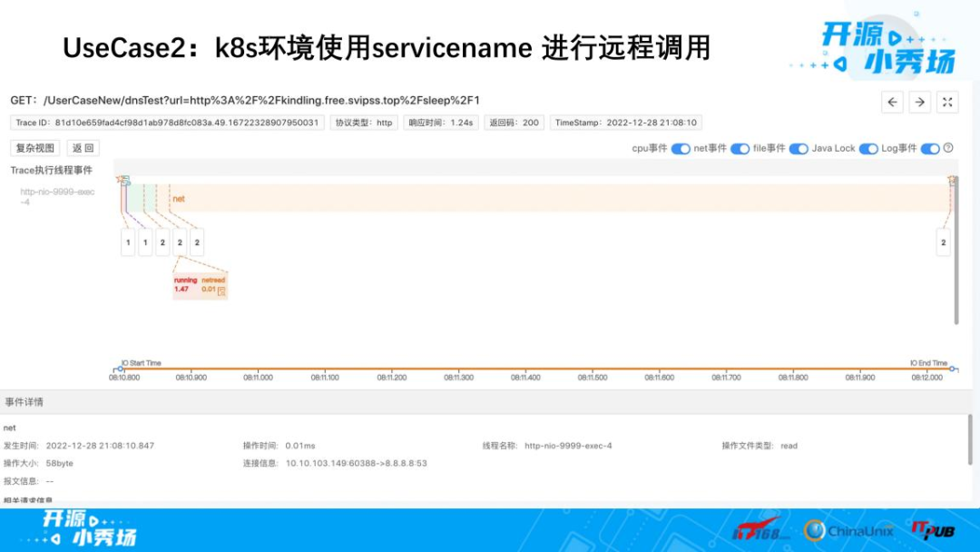Disable the cpu事件 toggle
Screen dimensions: 980x552
point(679,149)
